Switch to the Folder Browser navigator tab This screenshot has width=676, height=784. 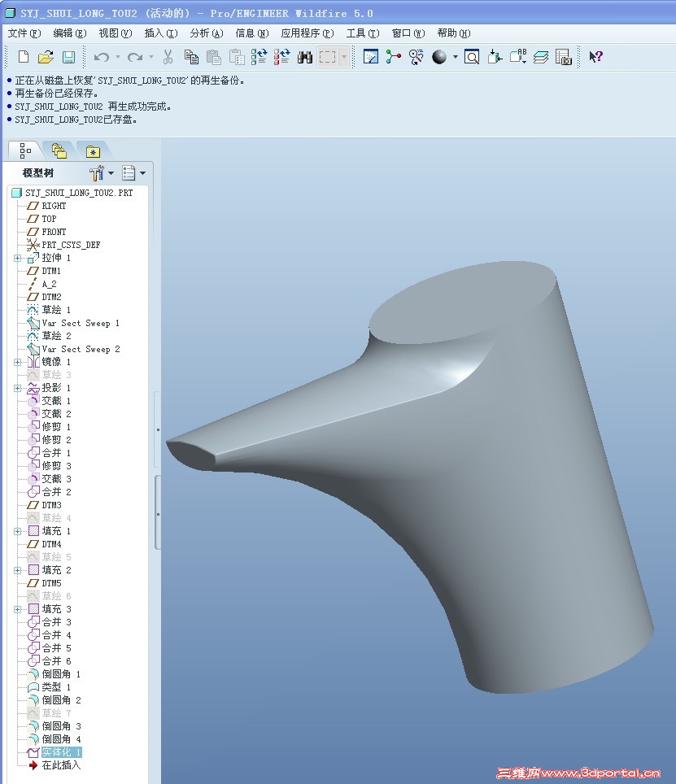pyautogui.click(x=59, y=150)
